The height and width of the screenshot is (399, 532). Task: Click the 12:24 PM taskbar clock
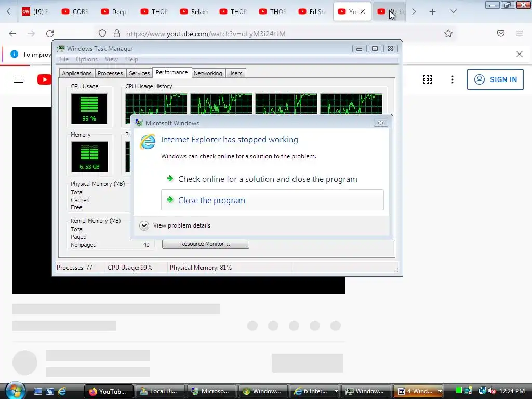click(512, 391)
